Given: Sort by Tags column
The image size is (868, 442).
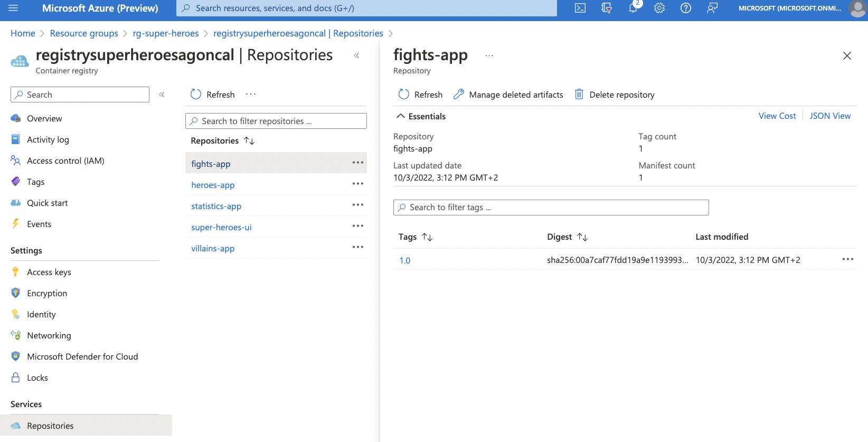Looking at the screenshot, I should pyautogui.click(x=416, y=237).
